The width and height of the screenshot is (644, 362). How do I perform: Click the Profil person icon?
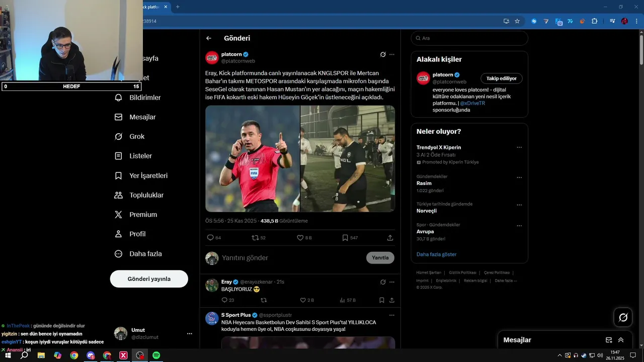point(118,234)
